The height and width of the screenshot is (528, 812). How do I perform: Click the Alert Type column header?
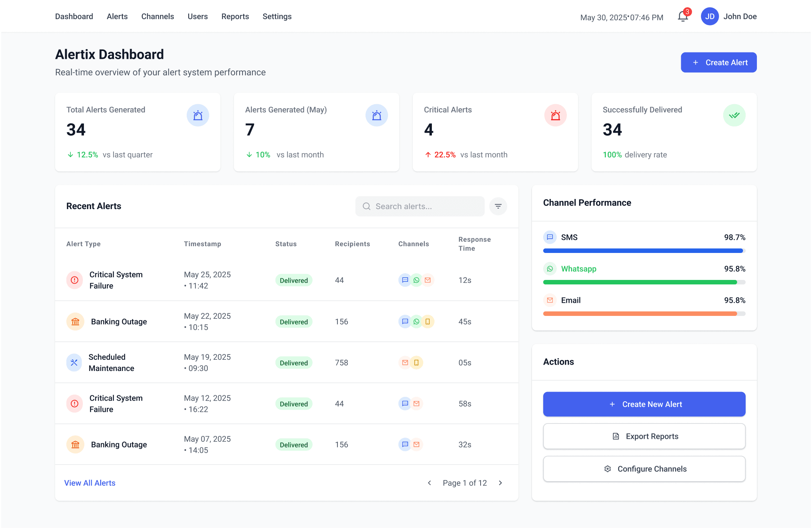click(84, 244)
